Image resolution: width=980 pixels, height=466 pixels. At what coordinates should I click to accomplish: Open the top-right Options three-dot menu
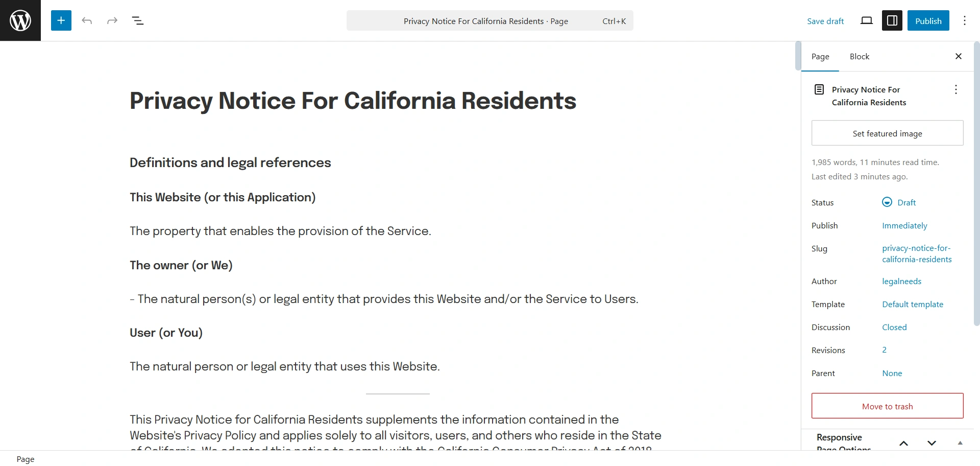965,20
